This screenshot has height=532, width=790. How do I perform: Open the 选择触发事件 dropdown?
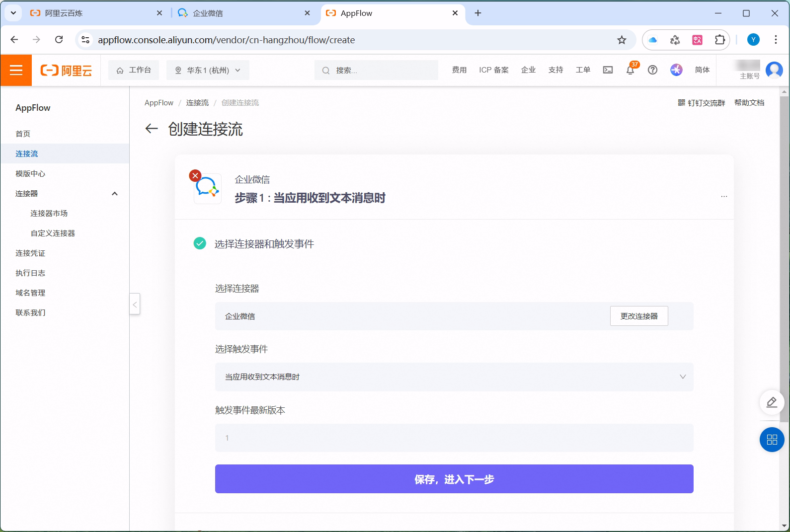(x=454, y=377)
